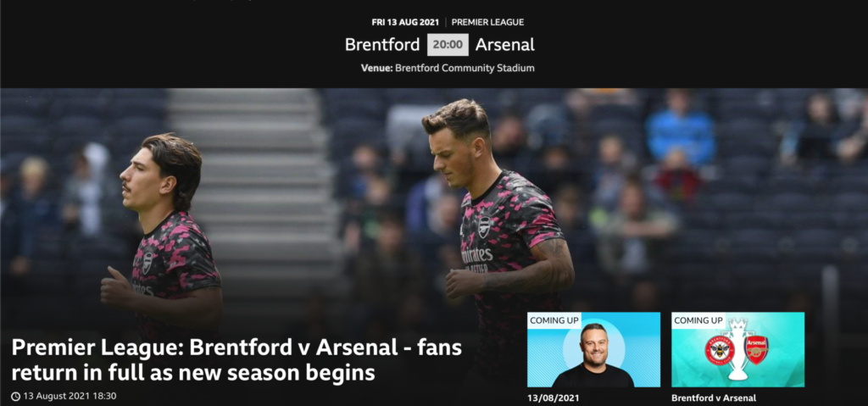Image resolution: width=868 pixels, height=406 pixels.
Task: Click the Arsenal badge on the right player's shirt
Action: click(484, 226)
